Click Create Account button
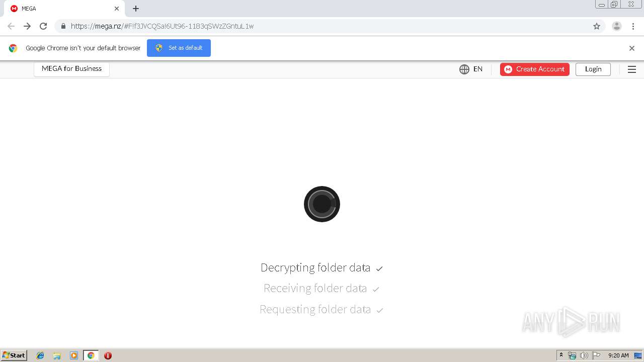Viewport: 644px width, 362px height. tap(535, 69)
